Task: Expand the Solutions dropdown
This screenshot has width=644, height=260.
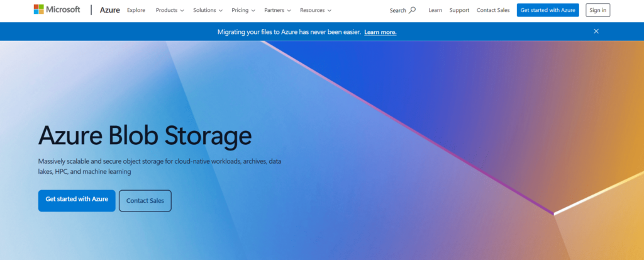Action: [x=208, y=10]
